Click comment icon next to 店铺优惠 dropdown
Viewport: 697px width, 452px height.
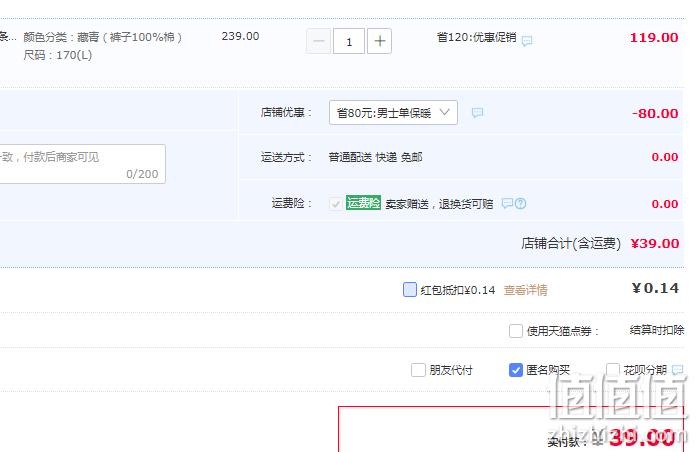pyautogui.click(x=477, y=113)
